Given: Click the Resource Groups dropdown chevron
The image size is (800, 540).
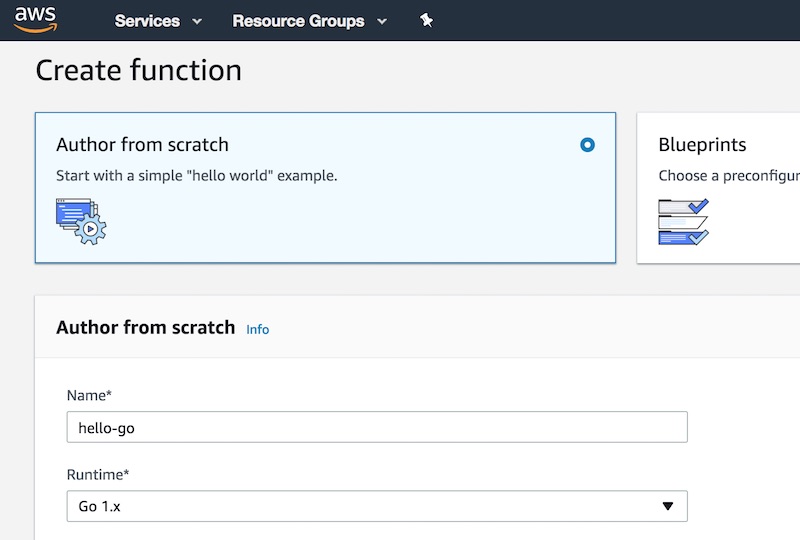Looking at the screenshot, I should [381, 21].
